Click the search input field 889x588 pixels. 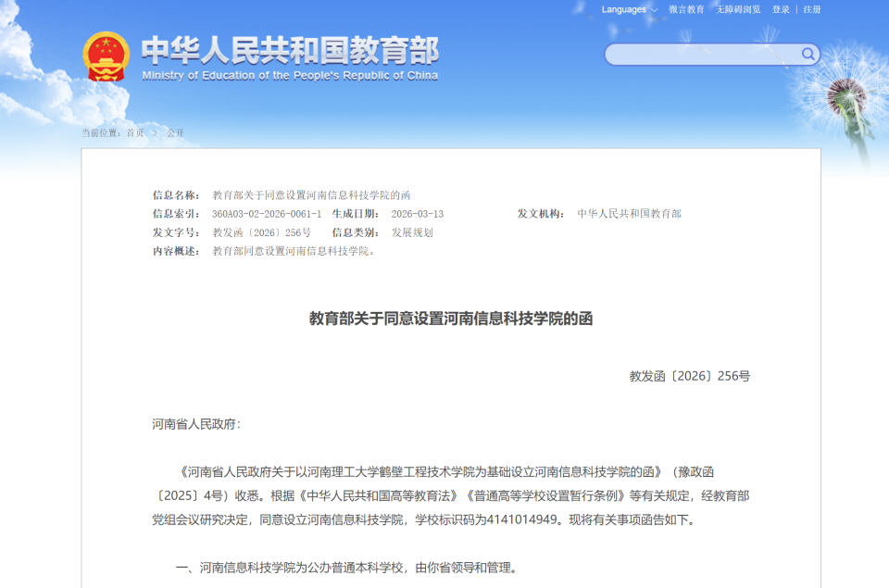[703, 55]
